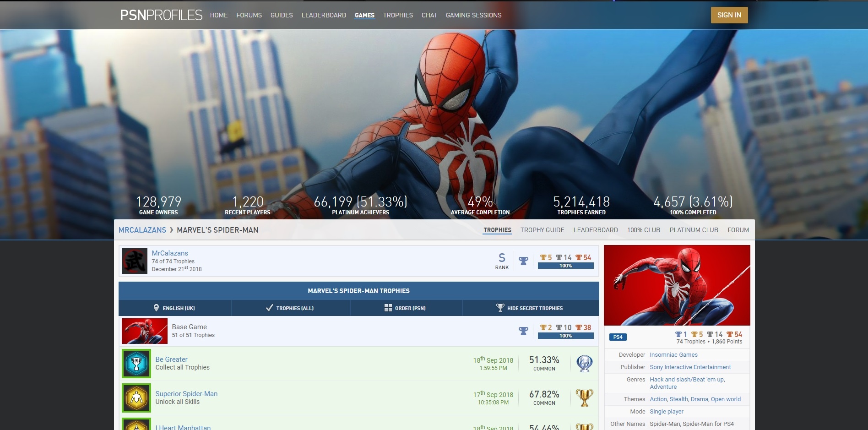Click the Base Game title text
This screenshot has width=868, height=430.
pos(189,327)
